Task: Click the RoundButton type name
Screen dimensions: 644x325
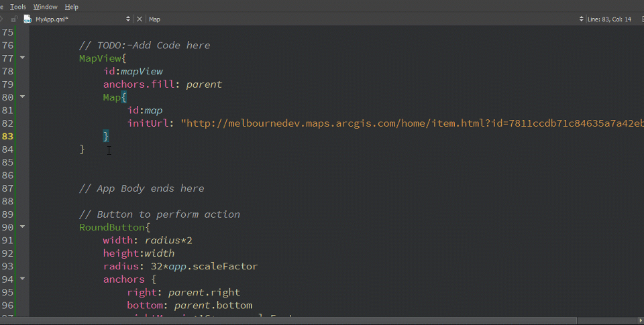Action: (112, 227)
